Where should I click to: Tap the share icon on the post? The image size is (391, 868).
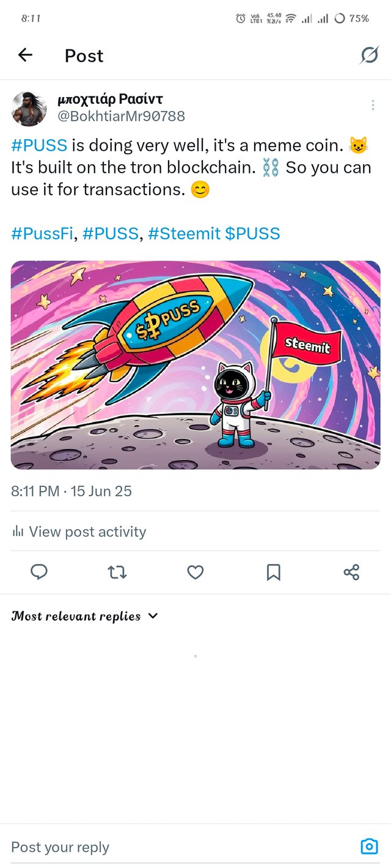(351, 572)
